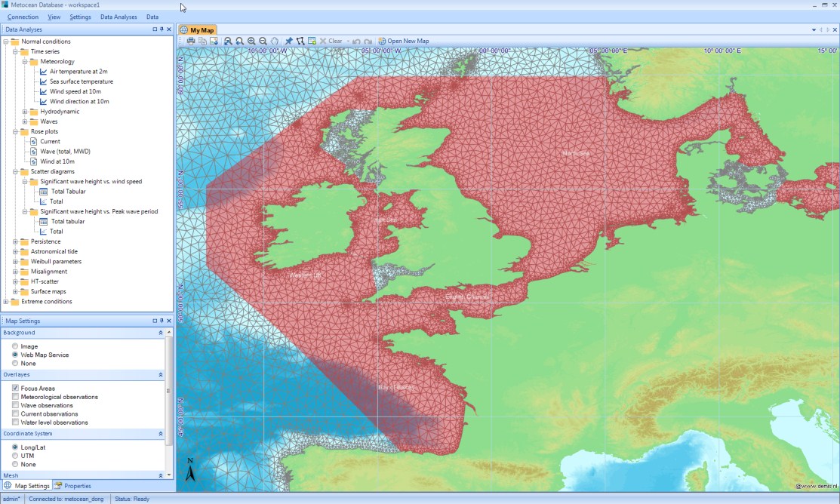
Task: Uncheck the Focus Areas overlay checkbox
Action: point(16,388)
